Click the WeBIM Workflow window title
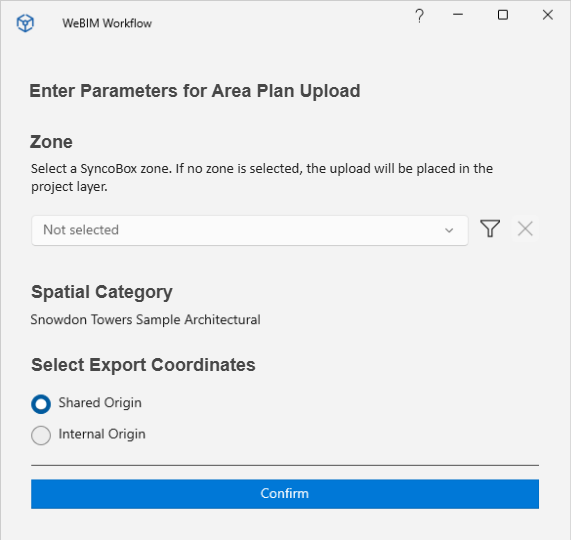This screenshot has height=540, width=571. 107,23
